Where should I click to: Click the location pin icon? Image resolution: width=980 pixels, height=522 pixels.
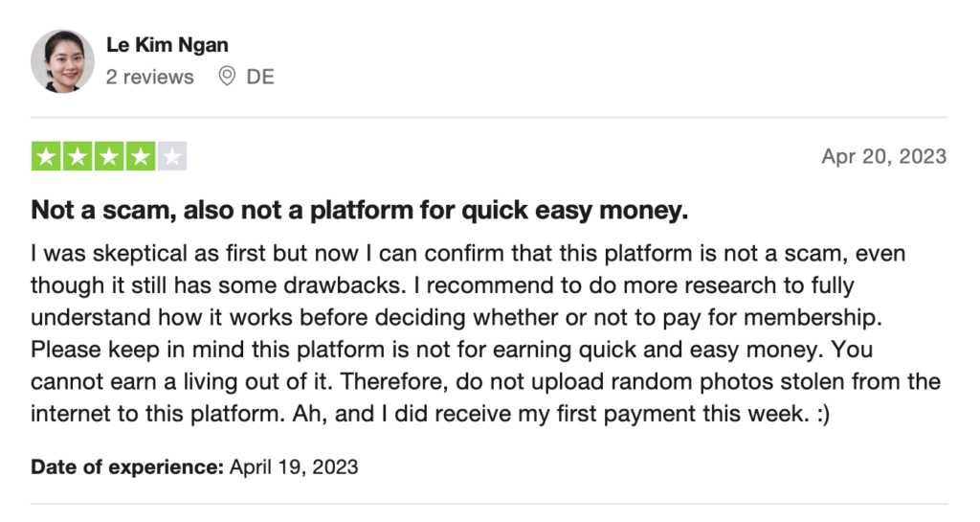[227, 77]
